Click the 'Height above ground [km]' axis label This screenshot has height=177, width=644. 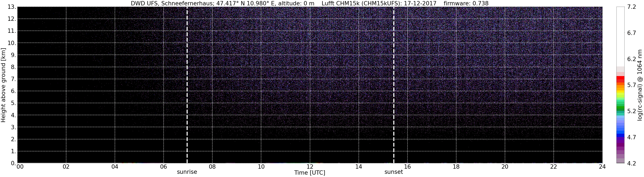[x=3, y=85]
